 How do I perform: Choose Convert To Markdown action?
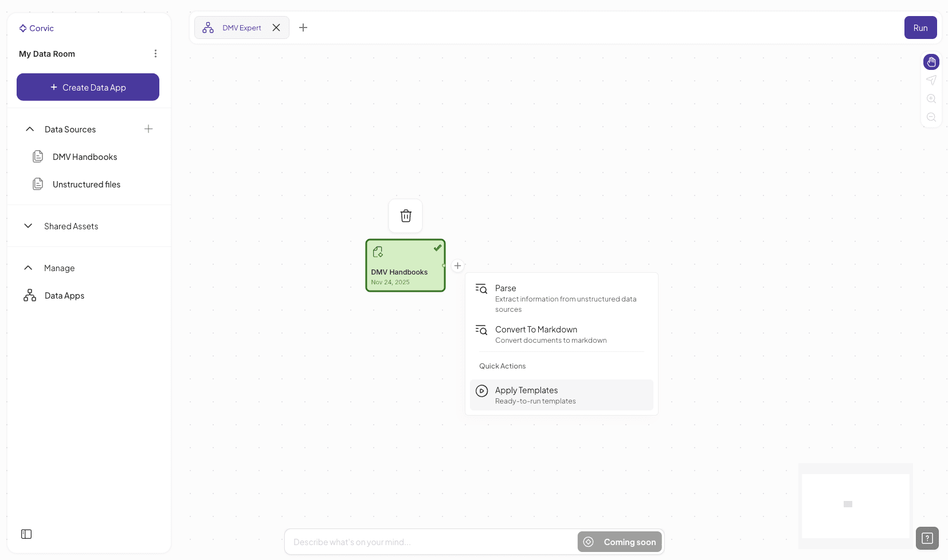pos(536,329)
